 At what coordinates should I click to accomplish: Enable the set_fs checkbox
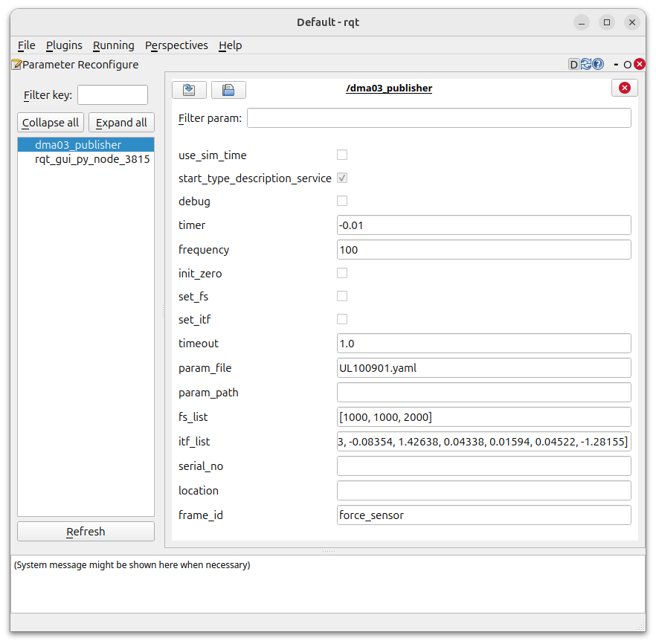(341, 296)
